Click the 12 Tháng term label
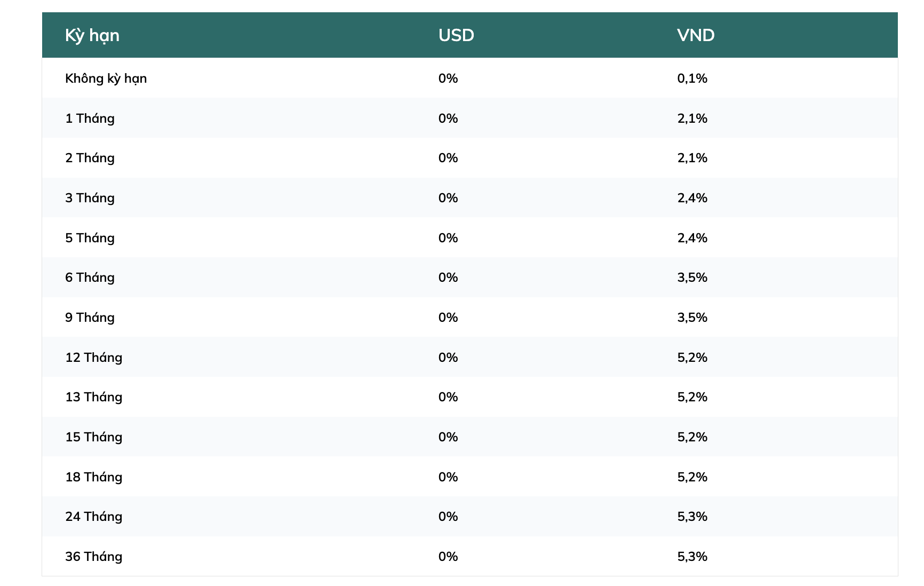The height and width of the screenshot is (586, 924). pyautogui.click(x=93, y=358)
